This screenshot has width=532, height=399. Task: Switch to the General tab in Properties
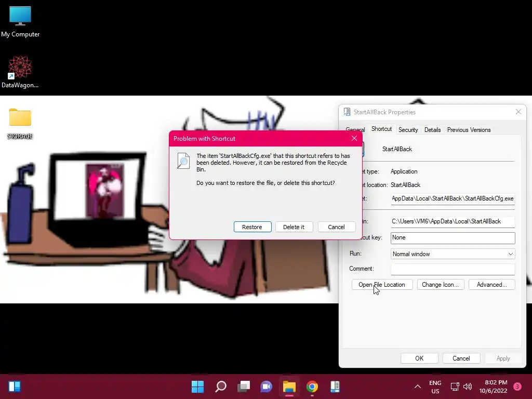pos(355,130)
